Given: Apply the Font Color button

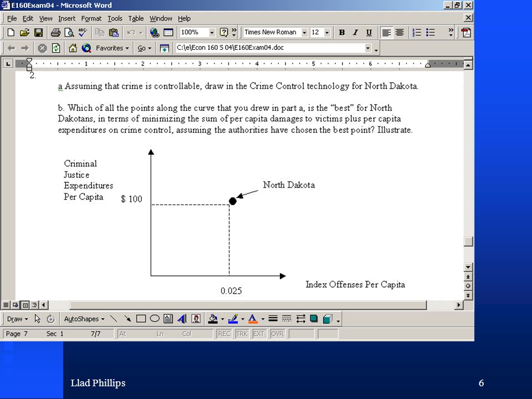Looking at the screenshot, I should click(253, 319).
